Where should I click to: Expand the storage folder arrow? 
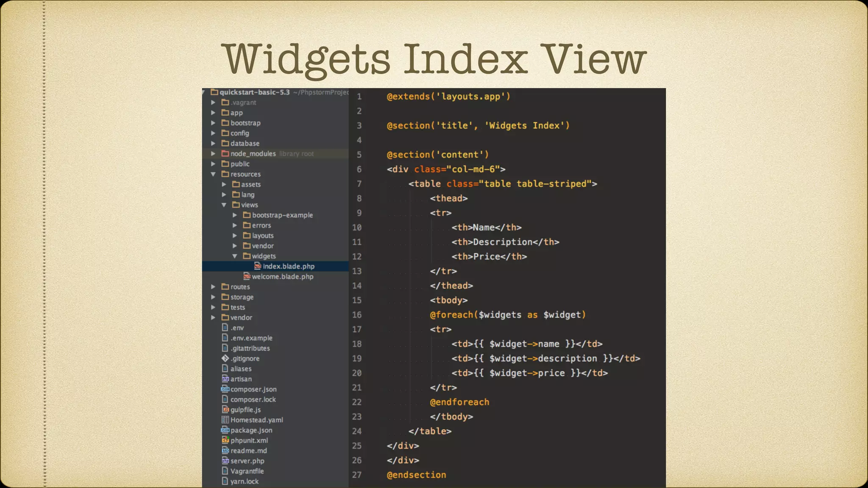(x=213, y=297)
